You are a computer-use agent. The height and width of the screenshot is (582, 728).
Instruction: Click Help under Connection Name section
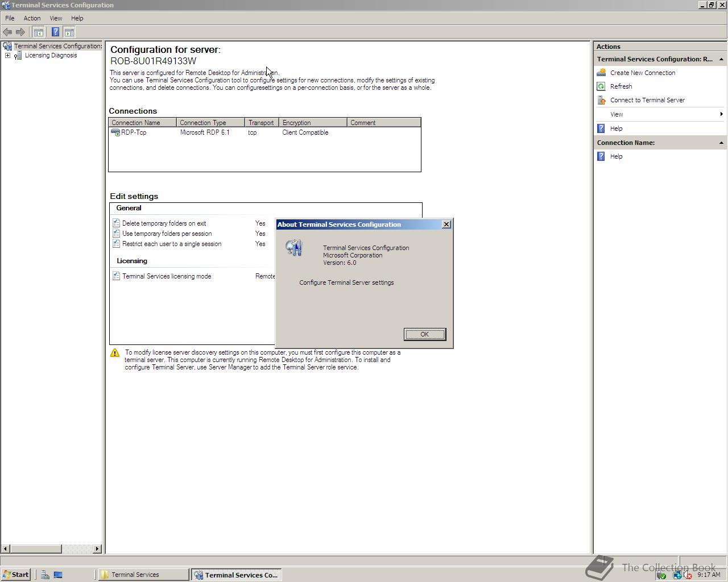click(616, 156)
